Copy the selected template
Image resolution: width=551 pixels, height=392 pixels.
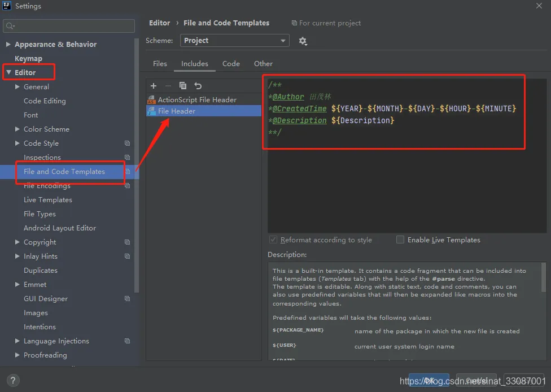183,86
